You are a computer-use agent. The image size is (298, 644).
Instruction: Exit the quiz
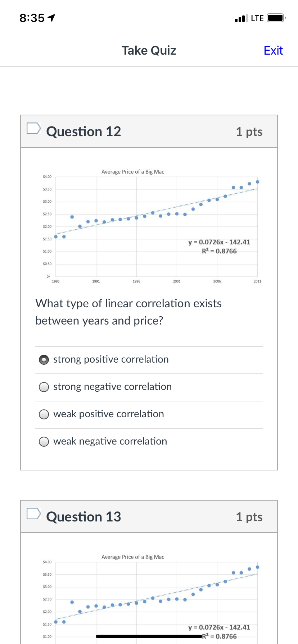pos(273,51)
